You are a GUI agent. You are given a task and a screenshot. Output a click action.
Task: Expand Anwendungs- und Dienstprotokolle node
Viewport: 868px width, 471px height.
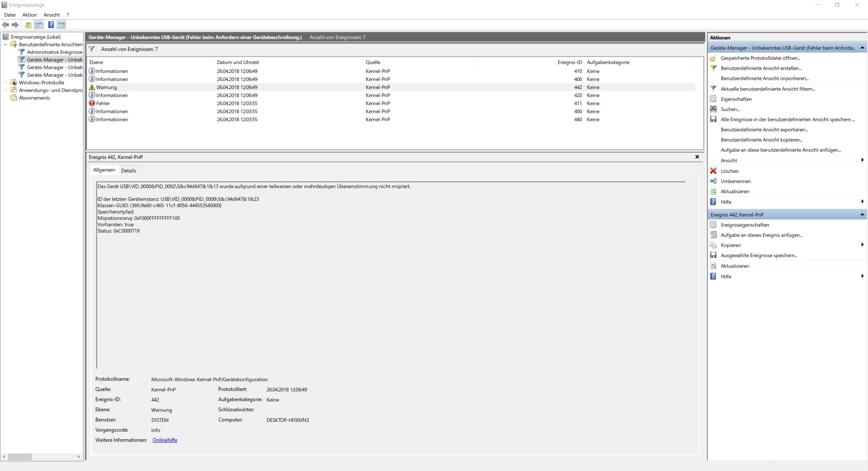5,90
